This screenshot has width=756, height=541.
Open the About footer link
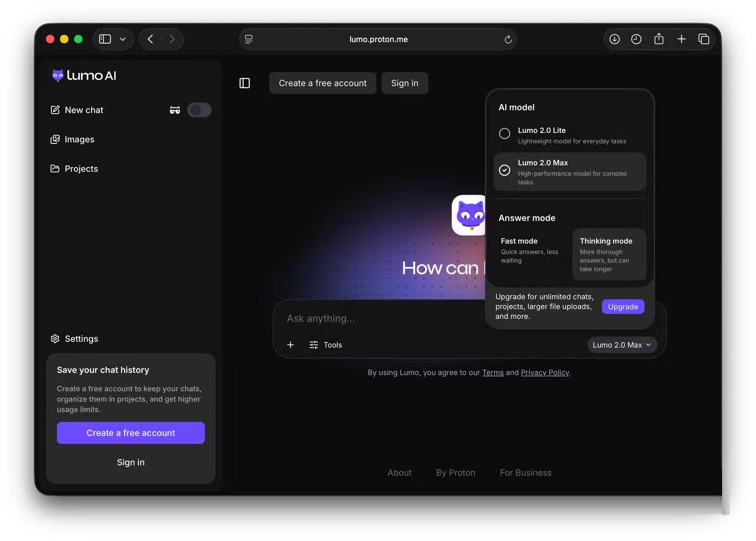point(400,473)
